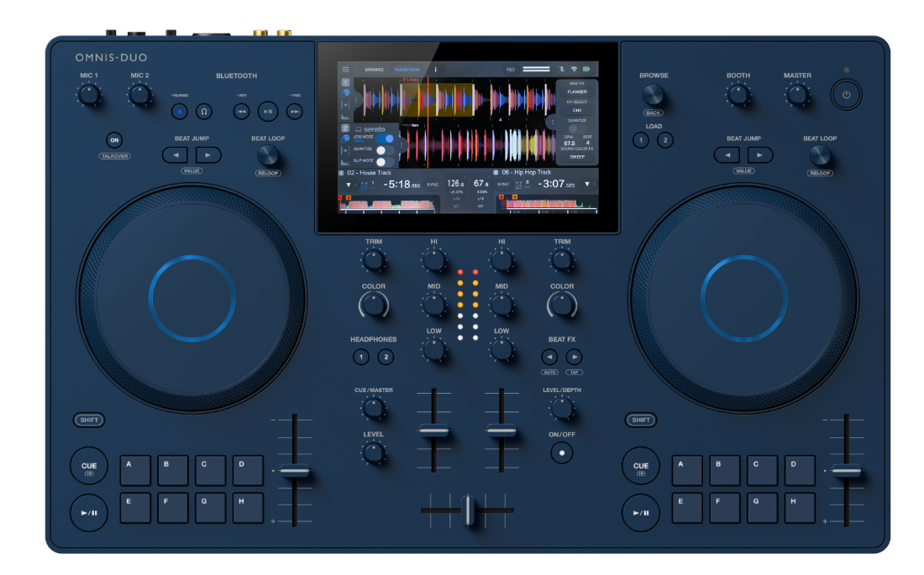Tap right deck beat jump forward arrow
The height and width of the screenshot is (575, 924).
click(x=759, y=155)
